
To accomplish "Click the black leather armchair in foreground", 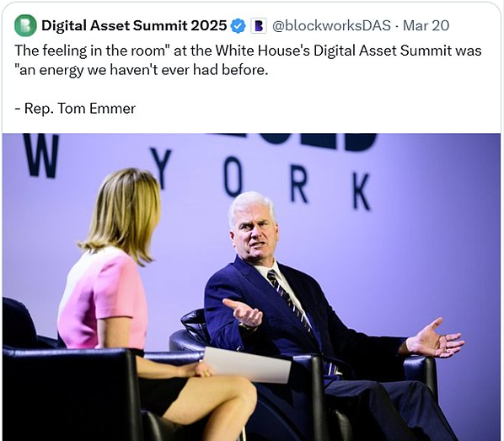I will click(71, 395).
